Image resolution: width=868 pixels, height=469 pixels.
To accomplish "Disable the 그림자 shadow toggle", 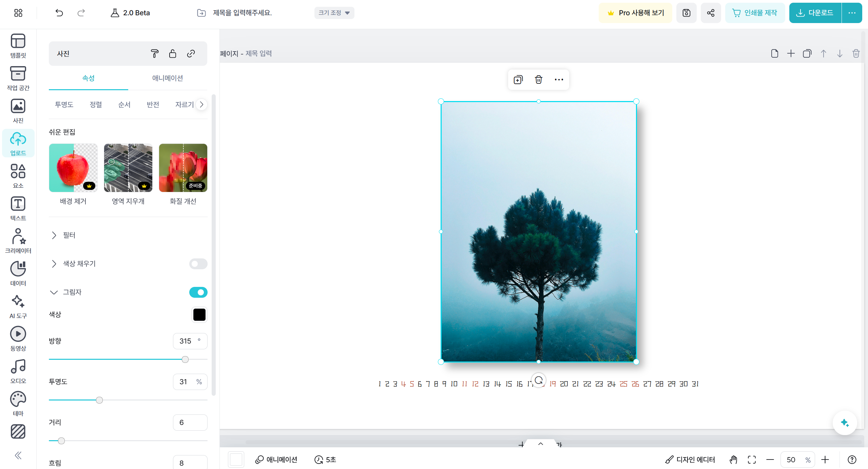I will tap(198, 292).
